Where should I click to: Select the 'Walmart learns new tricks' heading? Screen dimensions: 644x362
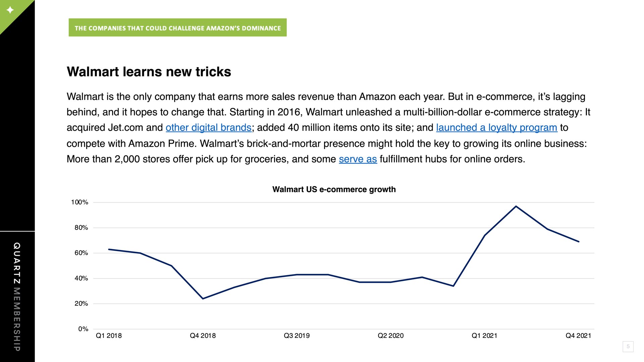(x=149, y=72)
